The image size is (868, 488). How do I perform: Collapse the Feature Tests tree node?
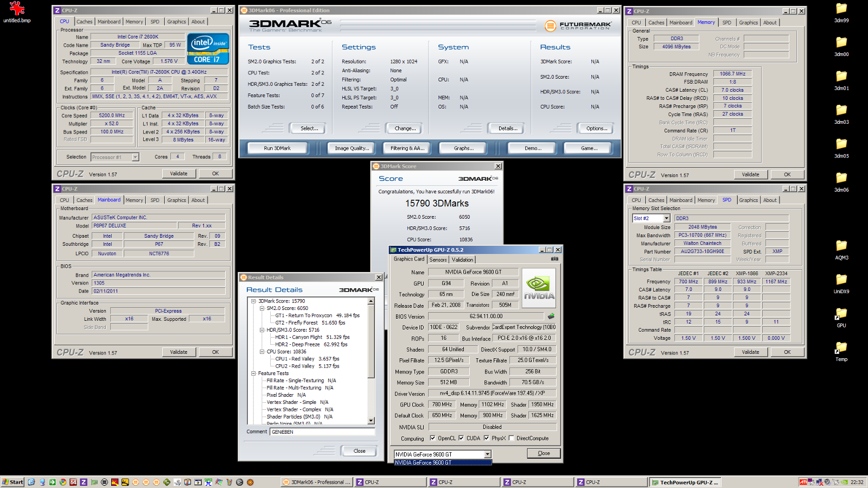(253, 373)
